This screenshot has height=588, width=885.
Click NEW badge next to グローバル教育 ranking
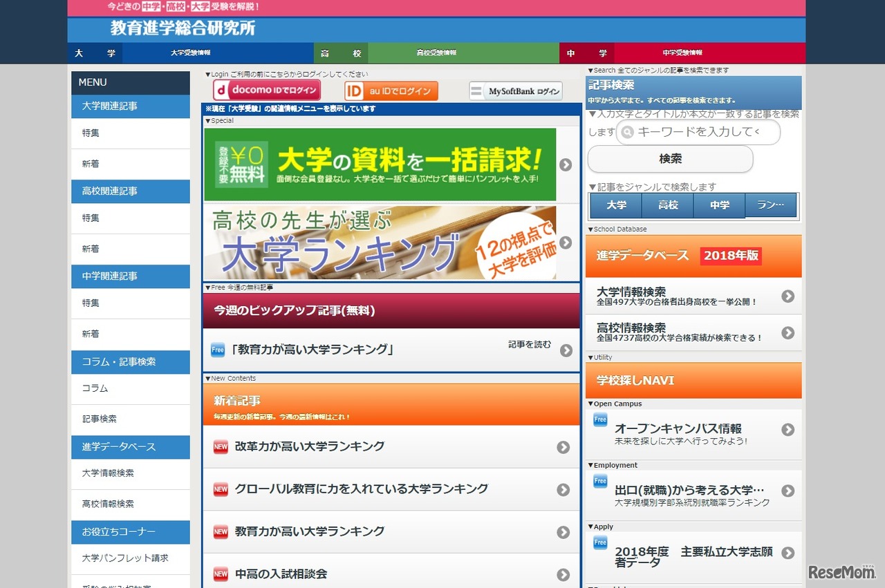tap(221, 489)
